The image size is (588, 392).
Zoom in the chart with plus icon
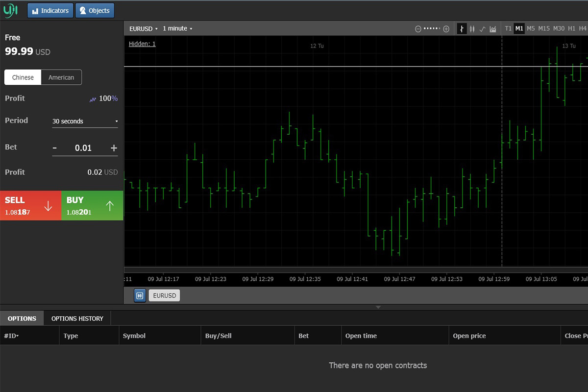(446, 29)
